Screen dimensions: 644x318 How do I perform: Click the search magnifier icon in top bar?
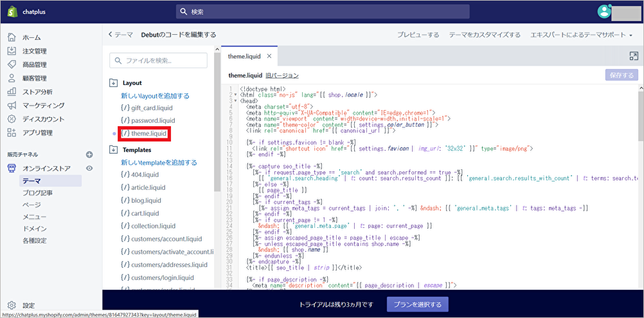[184, 12]
